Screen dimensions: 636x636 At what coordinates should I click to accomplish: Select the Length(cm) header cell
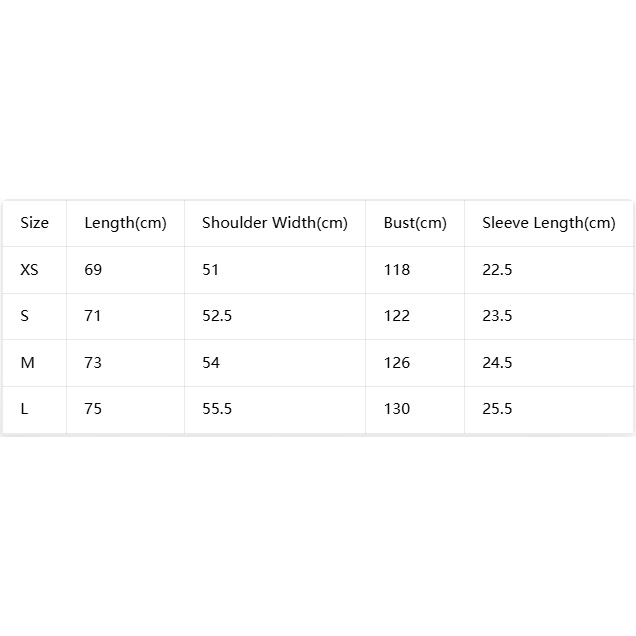click(125, 223)
